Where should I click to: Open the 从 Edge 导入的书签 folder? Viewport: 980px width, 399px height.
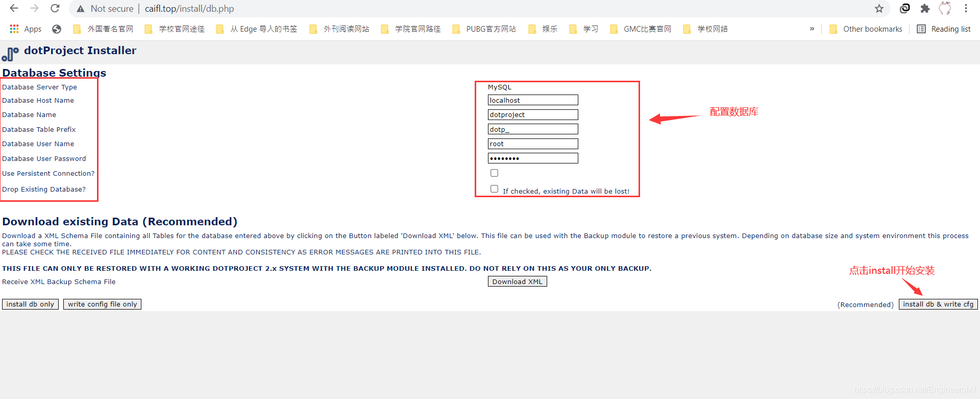coord(257,29)
